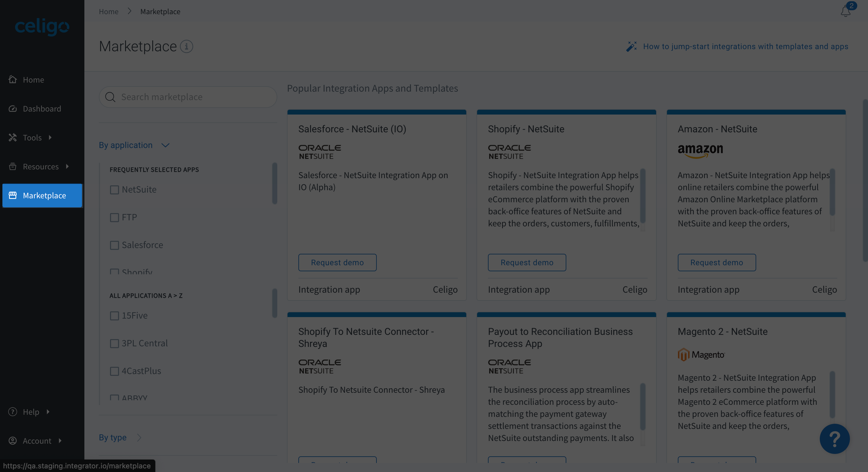The width and height of the screenshot is (868, 472).
Task: Expand the Resources submenu arrow
Action: (x=68, y=166)
